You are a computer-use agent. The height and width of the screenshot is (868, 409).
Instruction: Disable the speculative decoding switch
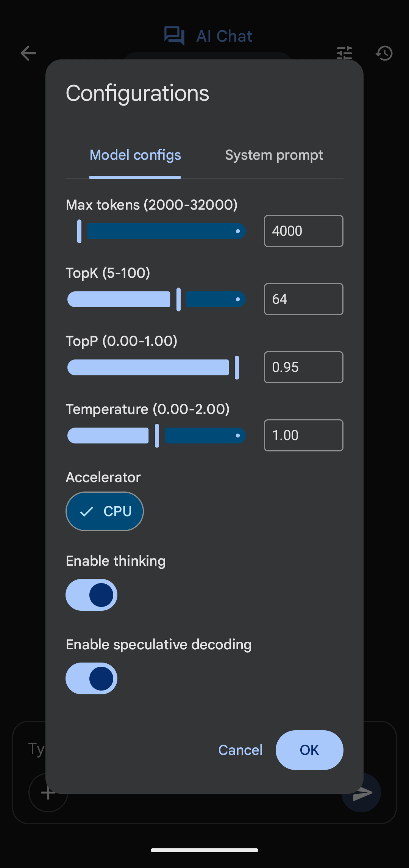[91, 678]
